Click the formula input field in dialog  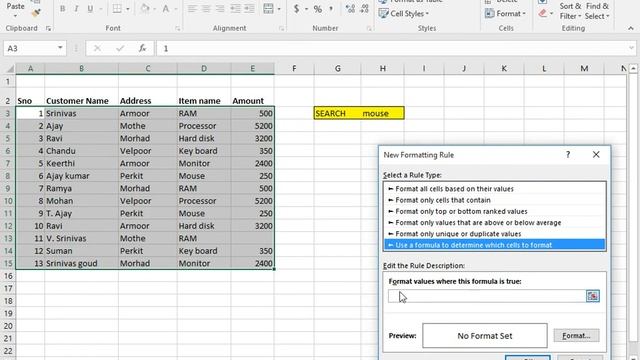tap(487, 296)
